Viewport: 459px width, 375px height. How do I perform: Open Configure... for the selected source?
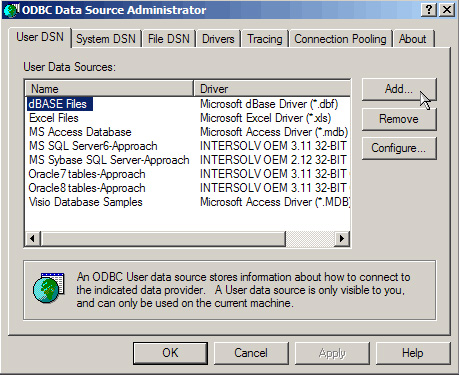point(399,148)
